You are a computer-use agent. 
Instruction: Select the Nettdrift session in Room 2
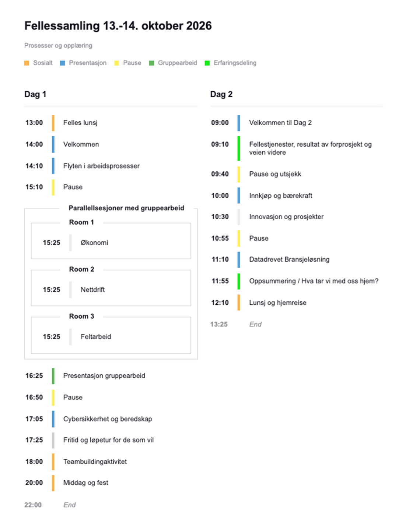(x=92, y=290)
